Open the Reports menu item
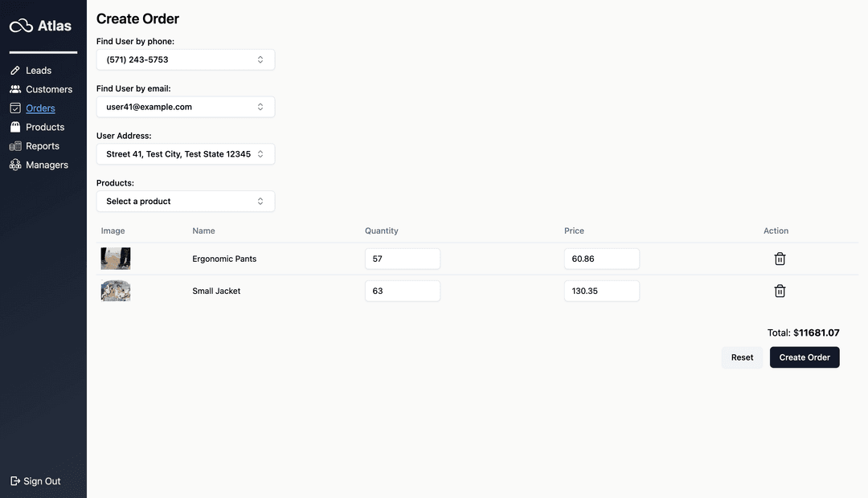 pyautogui.click(x=43, y=146)
